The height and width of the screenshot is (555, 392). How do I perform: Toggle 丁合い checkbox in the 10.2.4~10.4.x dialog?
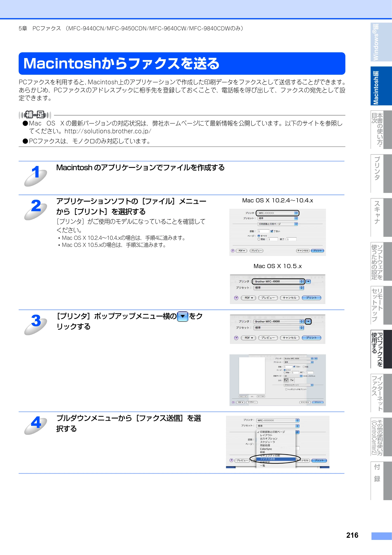pyautogui.click(x=272, y=231)
